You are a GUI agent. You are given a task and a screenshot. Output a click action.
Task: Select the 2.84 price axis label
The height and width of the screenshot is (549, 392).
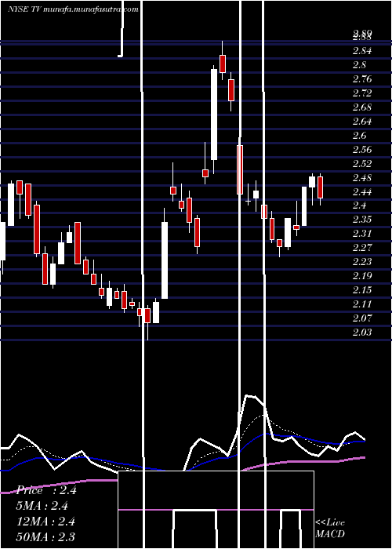click(x=362, y=51)
